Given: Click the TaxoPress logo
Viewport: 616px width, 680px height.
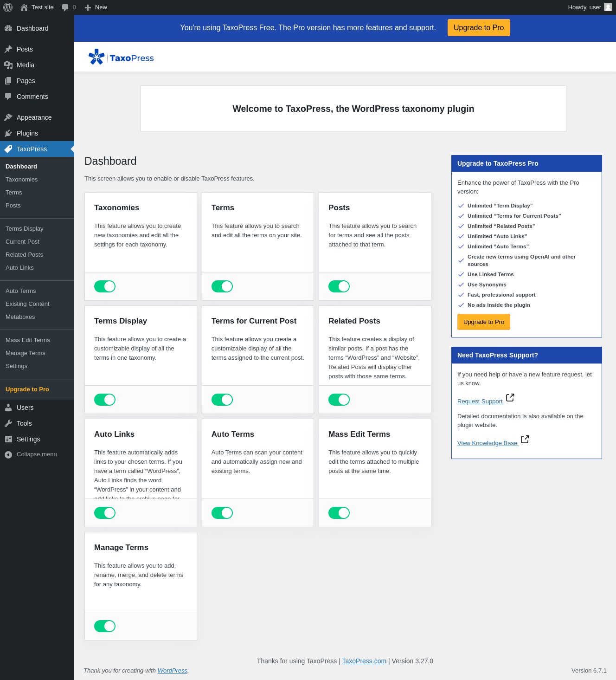Looking at the screenshot, I should click(121, 57).
